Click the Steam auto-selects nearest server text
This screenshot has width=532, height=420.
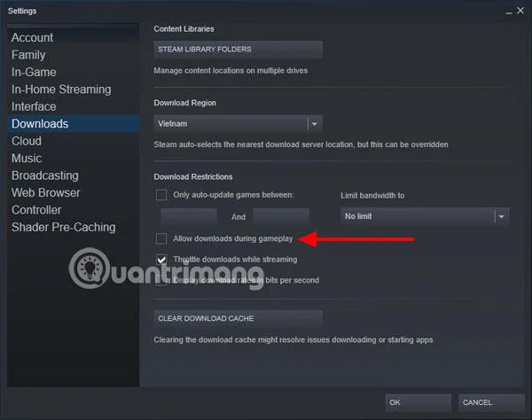click(301, 144)
